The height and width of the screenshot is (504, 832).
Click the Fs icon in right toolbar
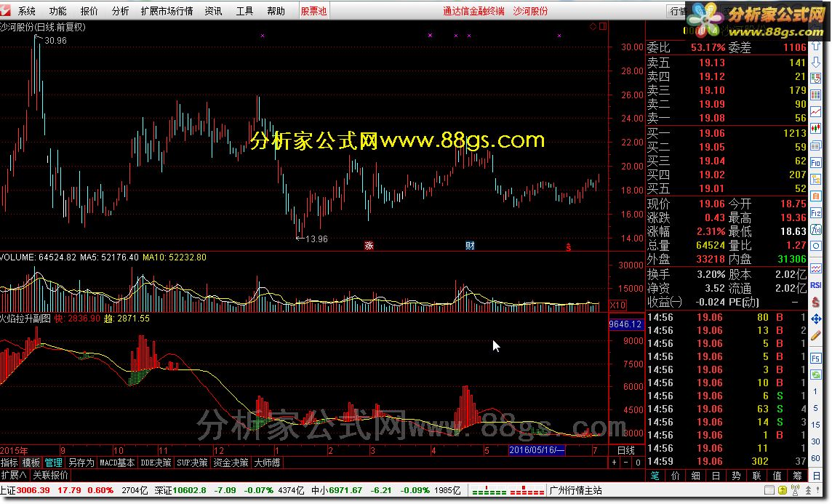pos(815,358)
